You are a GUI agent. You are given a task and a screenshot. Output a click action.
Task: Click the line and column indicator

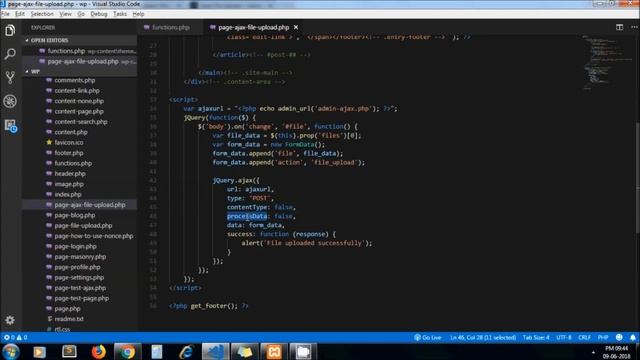tap(483, 338)
